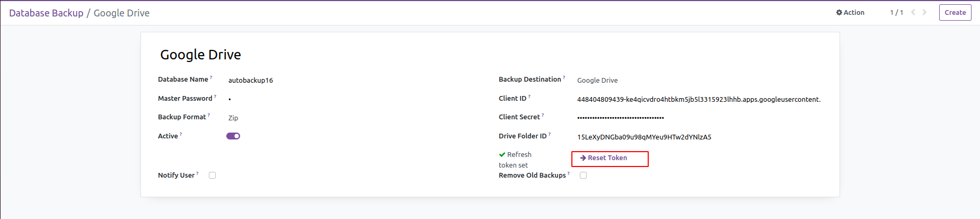Click help mark beside Drive Folder ID
The height and width of the screenshot is (219, 980).
pyautogui.click(x=549, y=134)
